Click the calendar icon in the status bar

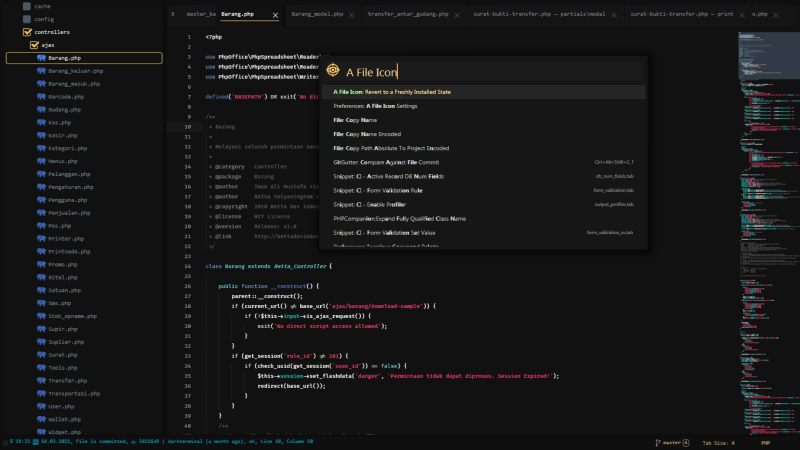(x=36, y=442)
